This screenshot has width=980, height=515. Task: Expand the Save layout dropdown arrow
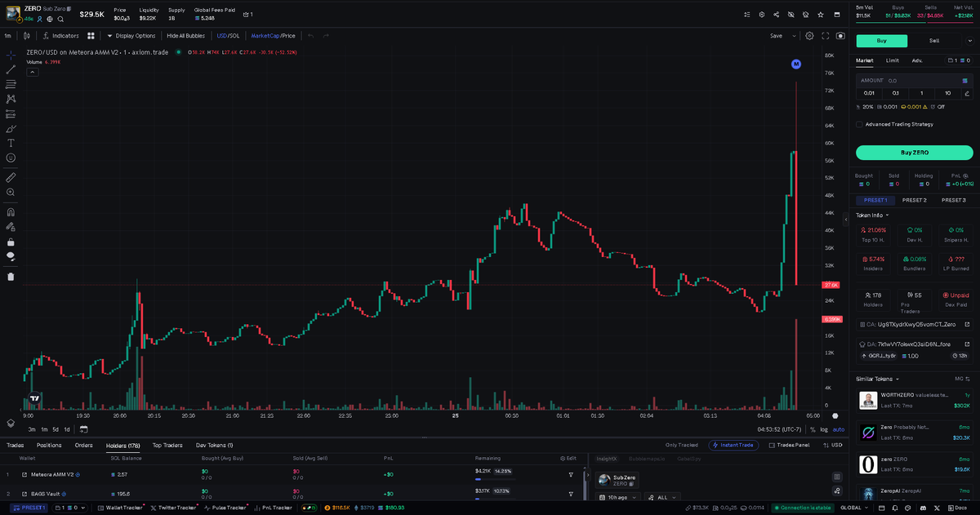point(795,36)
